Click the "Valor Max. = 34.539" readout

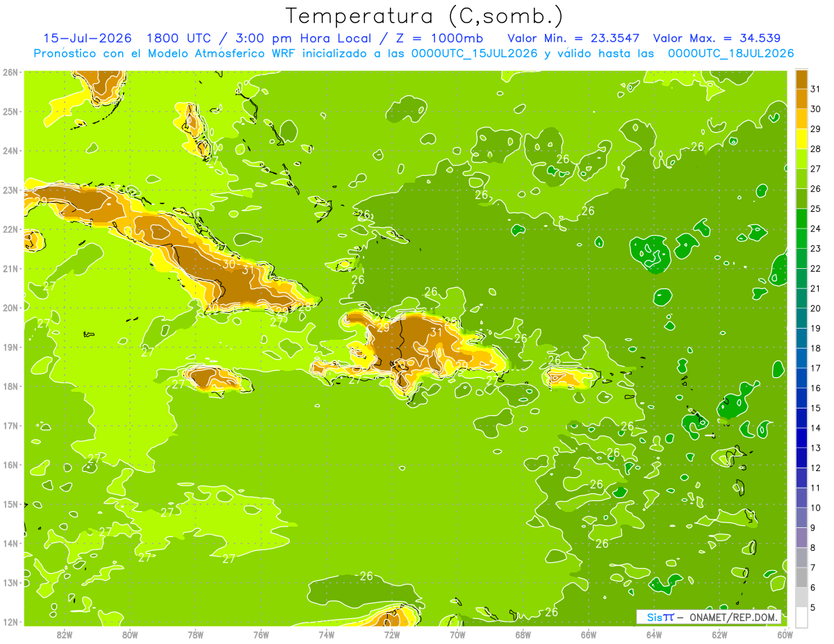coord(716,38)
